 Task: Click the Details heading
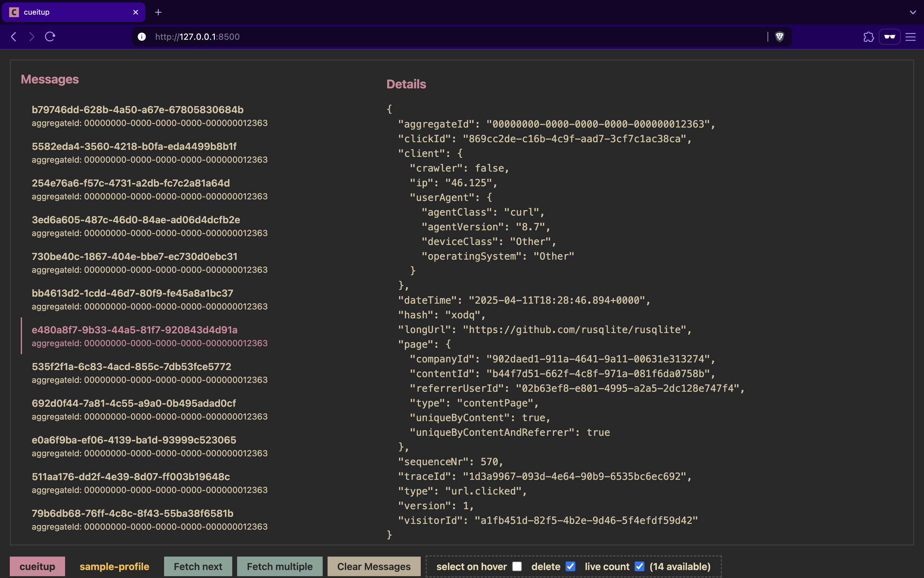coord(406,84)
